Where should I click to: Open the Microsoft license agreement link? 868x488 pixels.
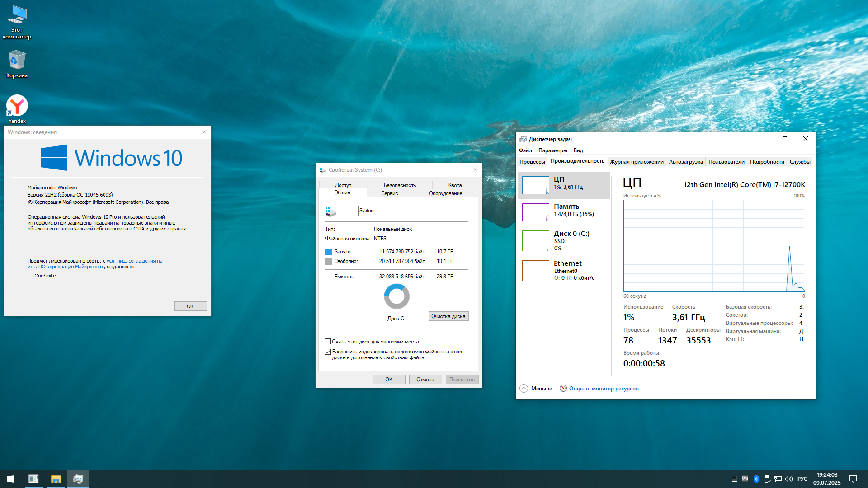[x=134, y=261]
